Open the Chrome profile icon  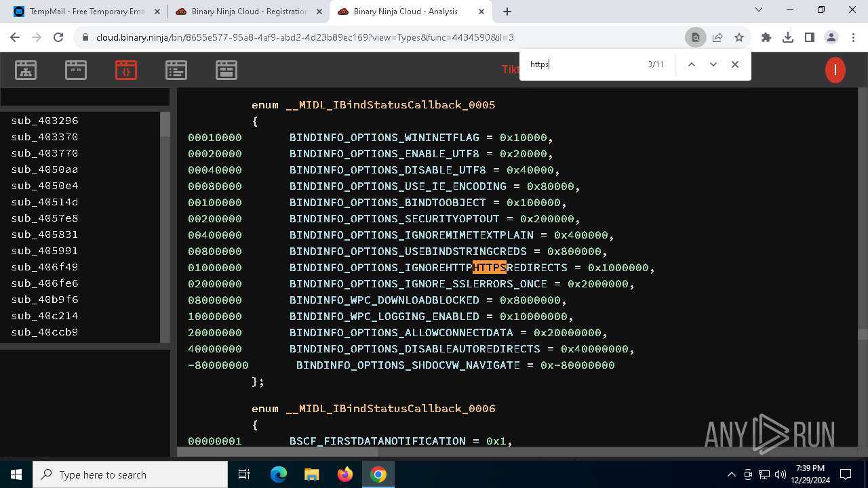tap(831, 38)
